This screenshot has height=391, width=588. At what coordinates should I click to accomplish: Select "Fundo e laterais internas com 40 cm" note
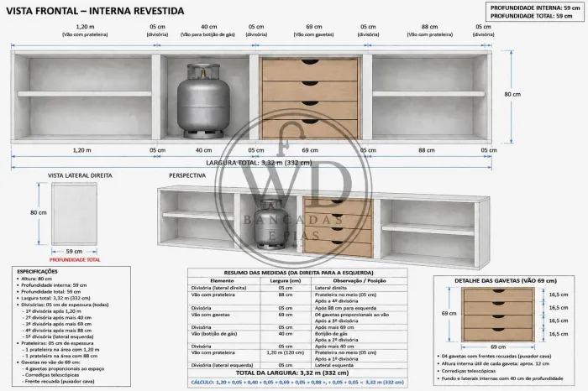pyautogui.click(x=502, y=378)
